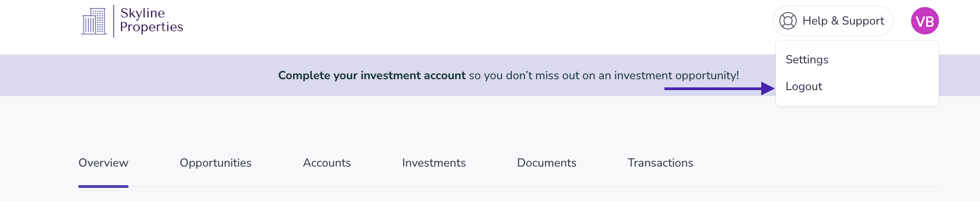This screenshot has width=980, height=201.
Task: Click the purple underline beneath Overview
Action: pos(103,186)
